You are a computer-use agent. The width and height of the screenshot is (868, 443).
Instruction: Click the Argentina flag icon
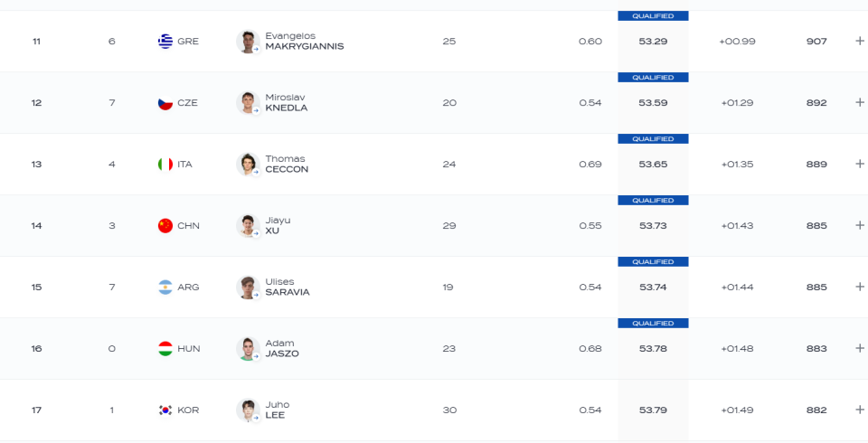165,287
